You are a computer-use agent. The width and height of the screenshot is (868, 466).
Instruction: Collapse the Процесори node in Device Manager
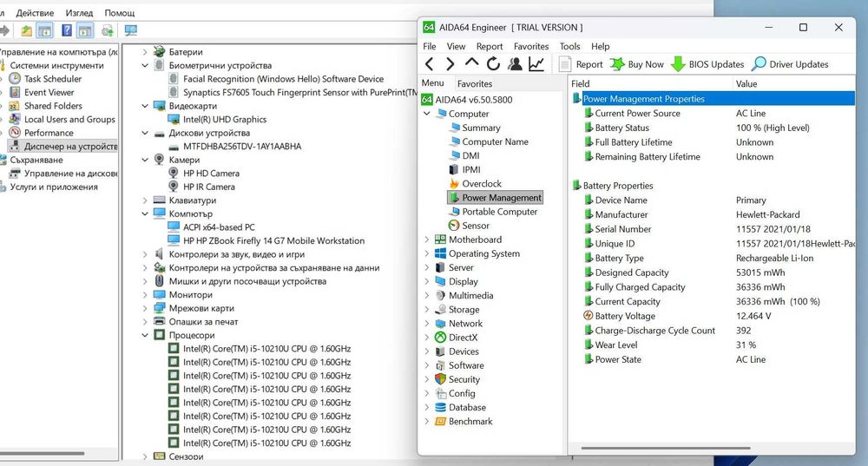tap(145, 335)
